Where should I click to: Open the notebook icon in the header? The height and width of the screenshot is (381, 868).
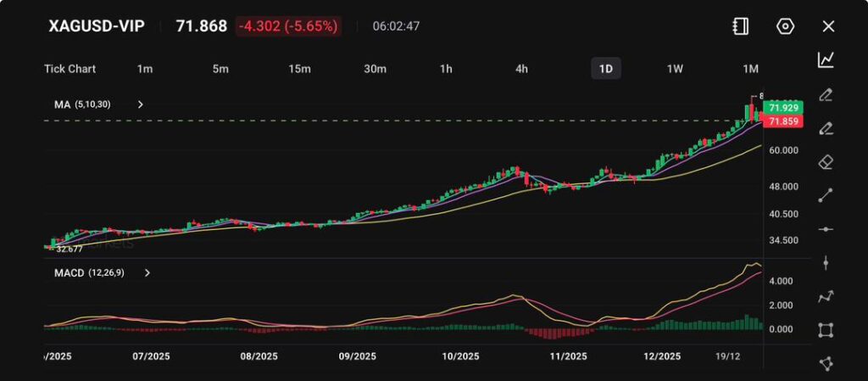coord(740,26)
